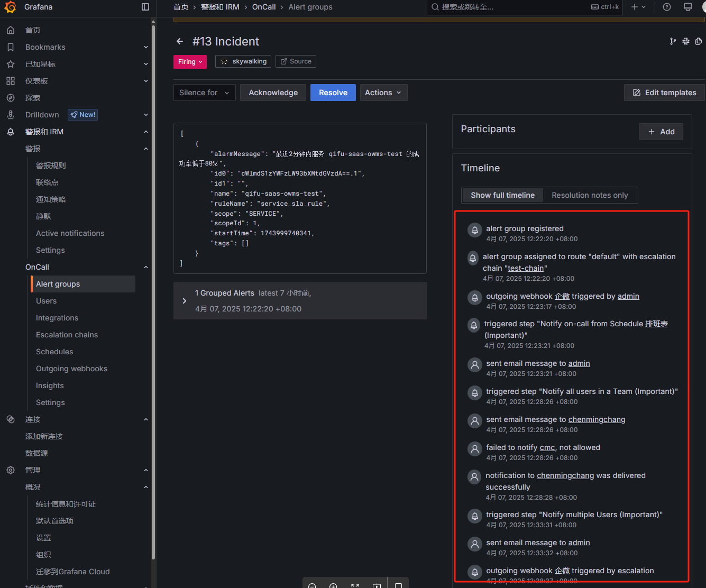Open the news monitor icon in top bar
This screenshot has height=588, width=706.
pos(688,7)
